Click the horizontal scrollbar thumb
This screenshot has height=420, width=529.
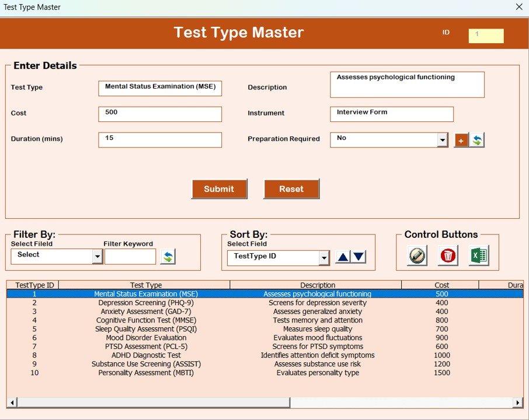[x=154, y=402]
